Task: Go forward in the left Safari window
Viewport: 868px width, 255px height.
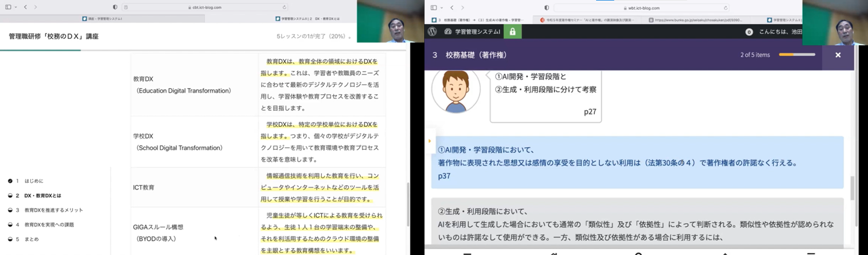Action: [x=35, y=7]
